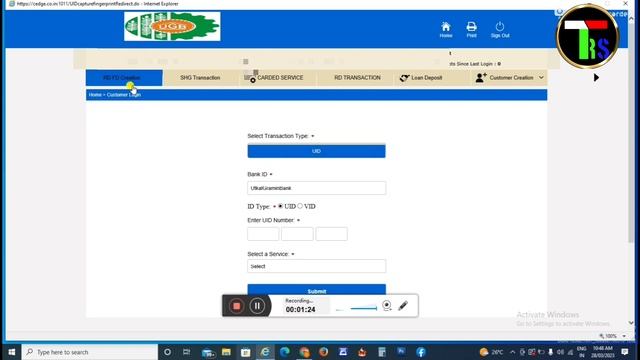Screen dimensions: 640x360
Task: Click the volume icon in the system tray
Action: [x=560, y=352]
